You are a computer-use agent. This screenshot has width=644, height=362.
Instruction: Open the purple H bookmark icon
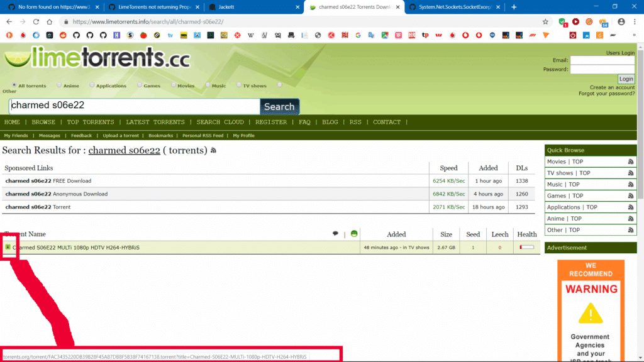coord(116,35)
